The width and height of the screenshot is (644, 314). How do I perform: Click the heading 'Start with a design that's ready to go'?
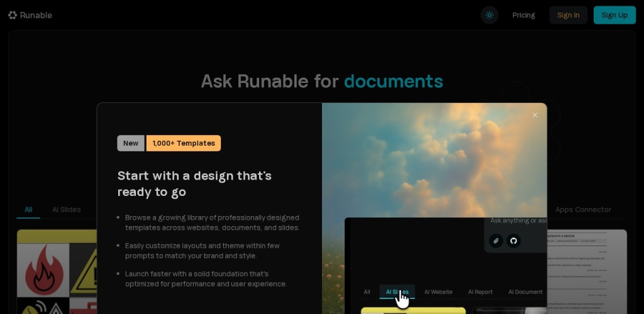194,183
